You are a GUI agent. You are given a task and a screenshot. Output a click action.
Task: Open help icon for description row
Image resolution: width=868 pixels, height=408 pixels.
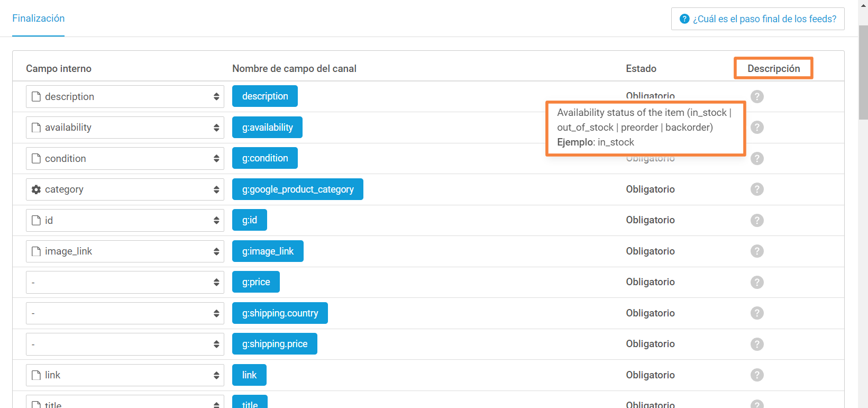point(757,96)
